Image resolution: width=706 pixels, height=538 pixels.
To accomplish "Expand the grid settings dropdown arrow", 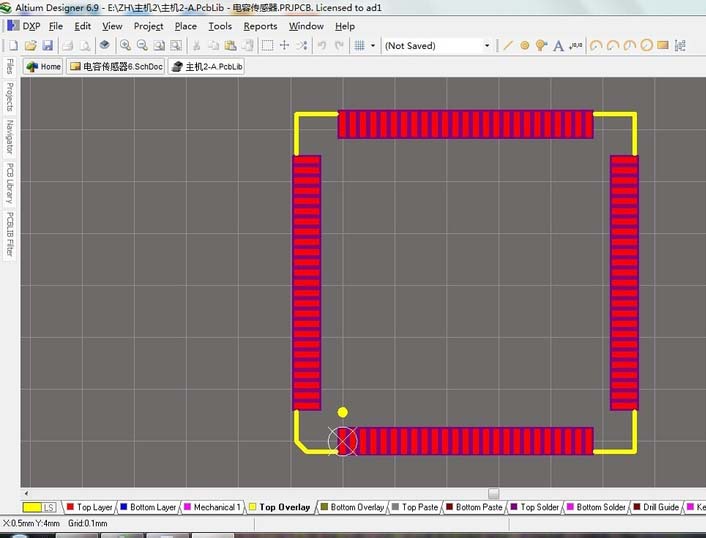I will (x=373, y=45).
